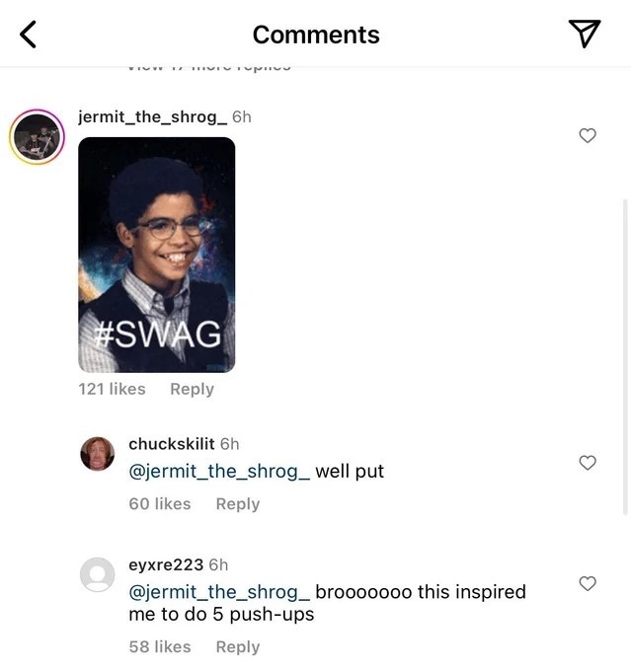Open the share paper-plane icon
This screenshot has height=672, width=631.
(x=585, y=35)
